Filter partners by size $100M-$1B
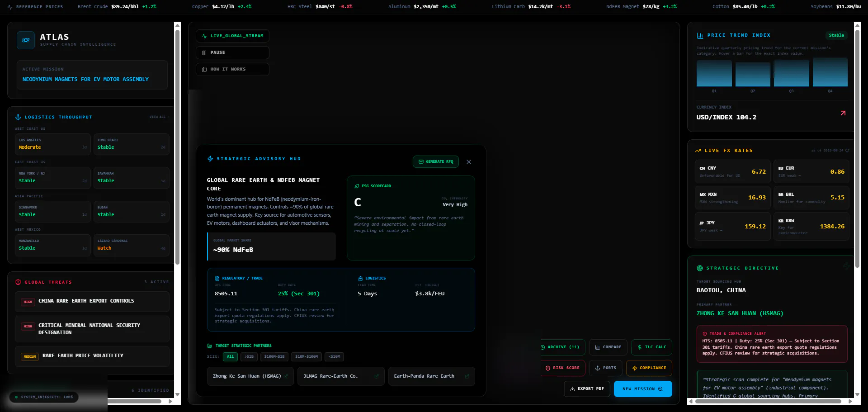The height and width of the screenshot is (412, 868). (x=274, y=357)
